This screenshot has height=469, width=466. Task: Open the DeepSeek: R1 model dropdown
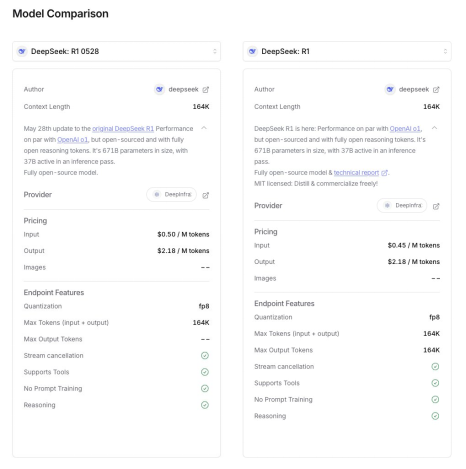coord(347,51)
